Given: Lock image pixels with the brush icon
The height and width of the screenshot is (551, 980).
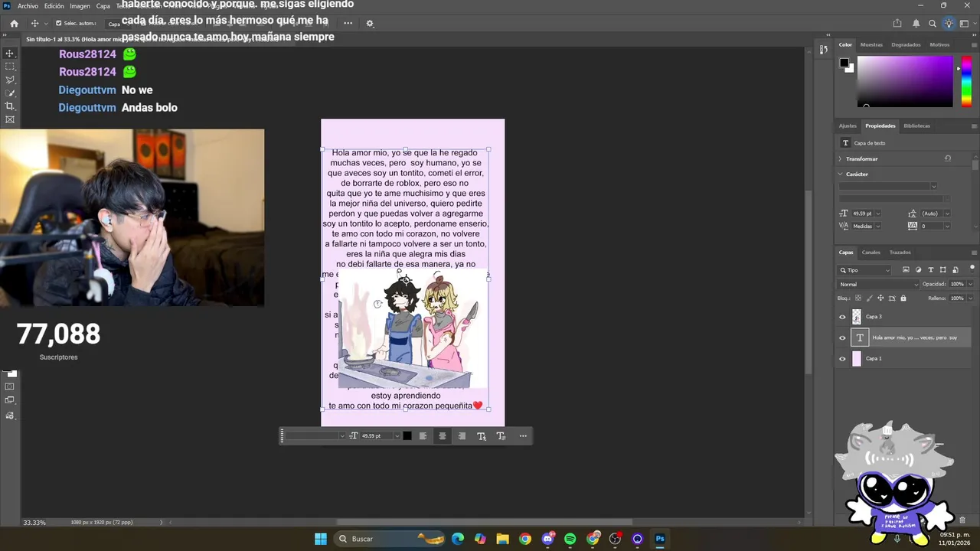Looking at the screenshot, I should click(869, 298).
